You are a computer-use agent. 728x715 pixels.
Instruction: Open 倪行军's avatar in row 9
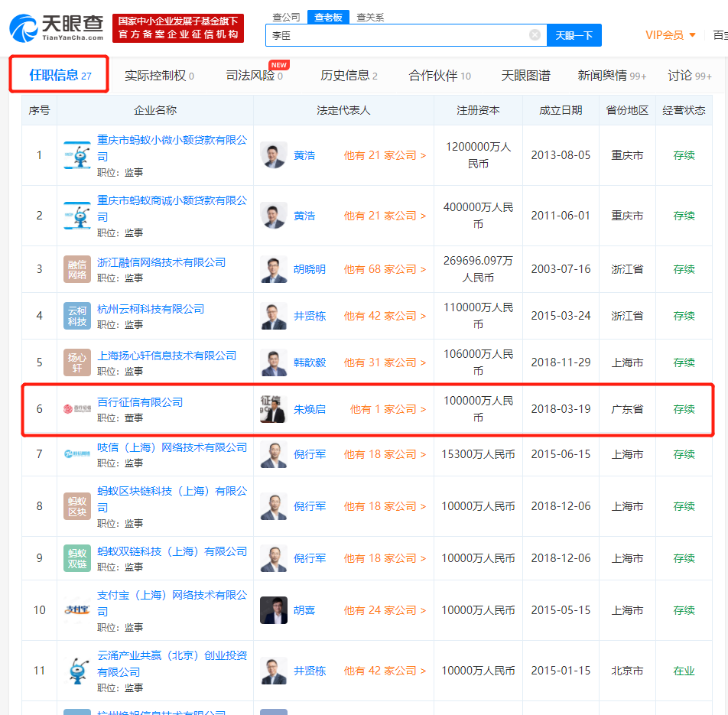pos(274,558)
